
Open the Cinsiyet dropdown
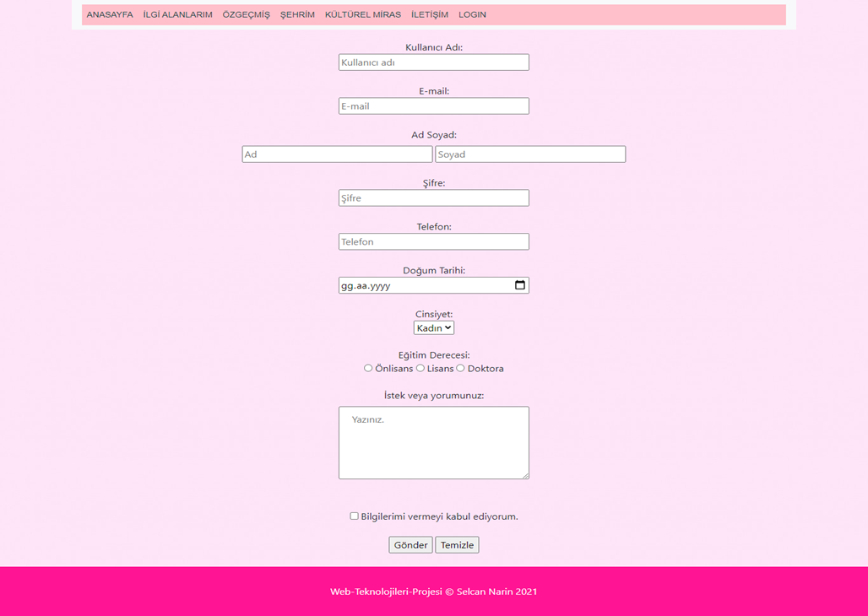(x=433, y=327)
